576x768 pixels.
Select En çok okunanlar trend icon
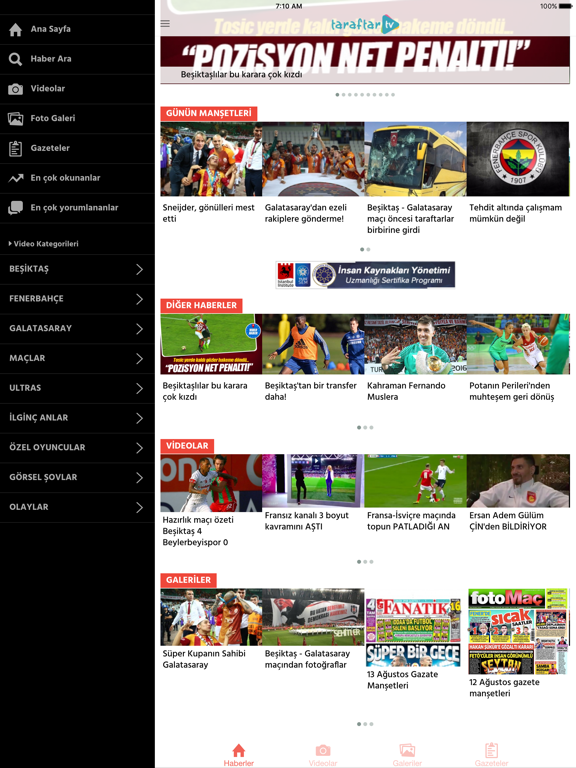[16, 178]
